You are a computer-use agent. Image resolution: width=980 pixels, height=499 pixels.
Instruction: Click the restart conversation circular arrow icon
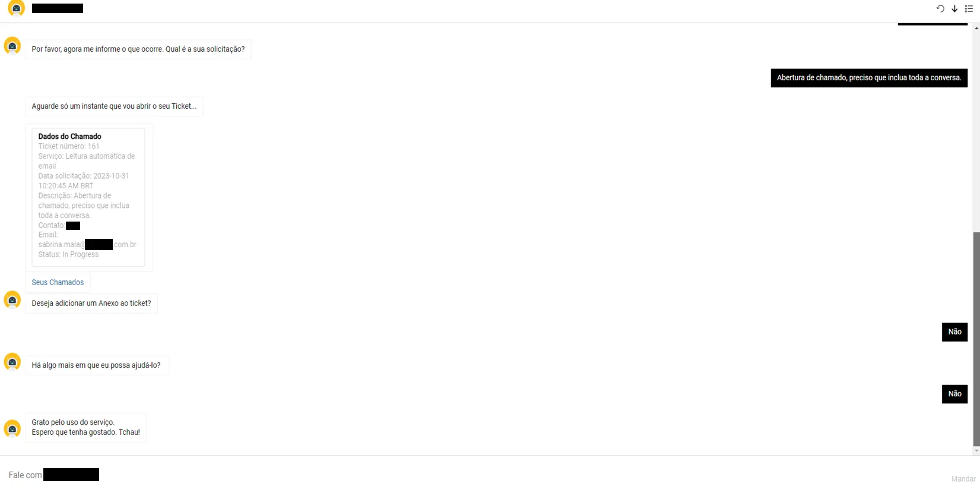pos(940,9)
